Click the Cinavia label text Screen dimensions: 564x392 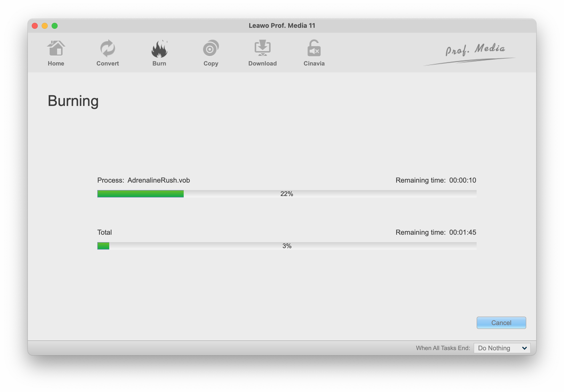click(314, 64)
